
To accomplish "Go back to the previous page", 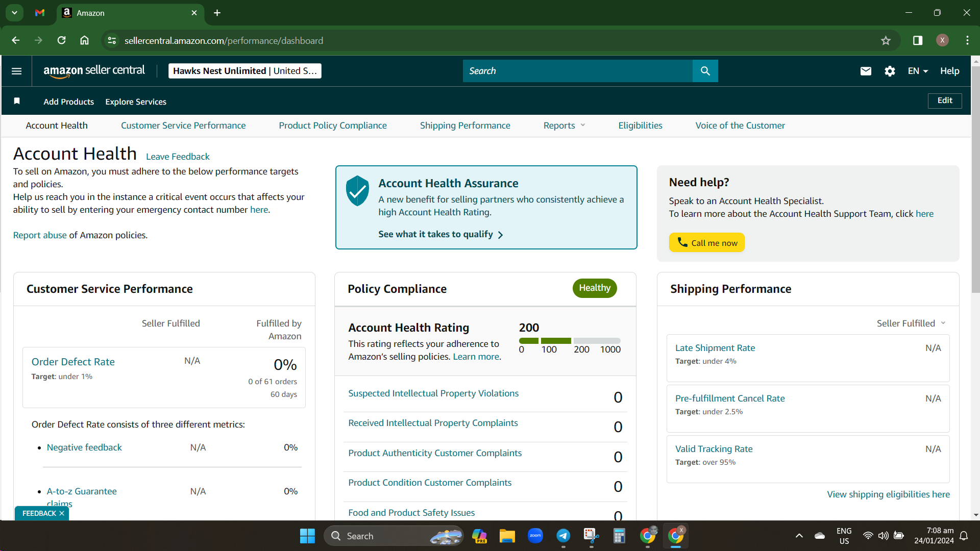I will click(15, 40).
